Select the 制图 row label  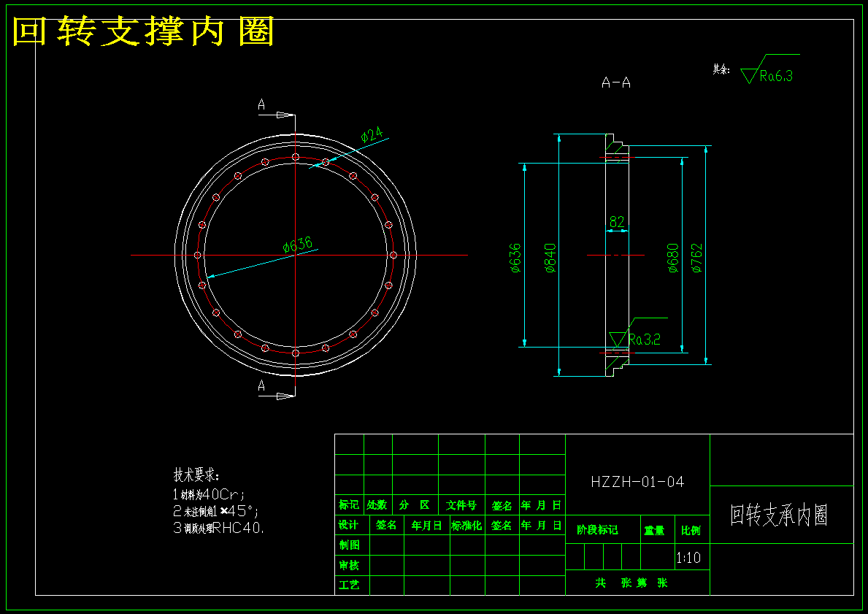(x=349, y=545)
